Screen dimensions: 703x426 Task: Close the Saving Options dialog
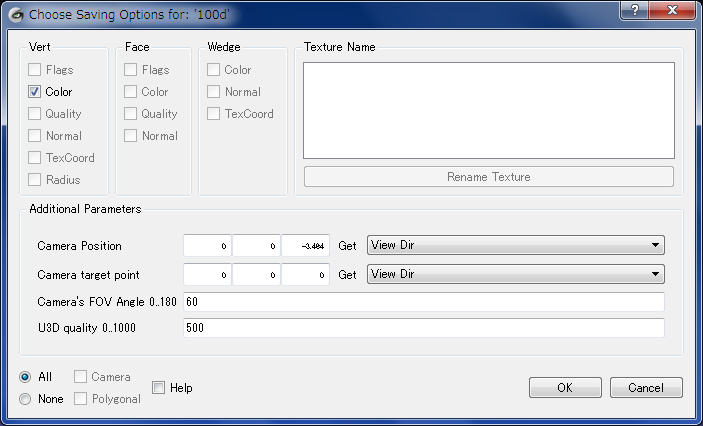coord(672,10)
